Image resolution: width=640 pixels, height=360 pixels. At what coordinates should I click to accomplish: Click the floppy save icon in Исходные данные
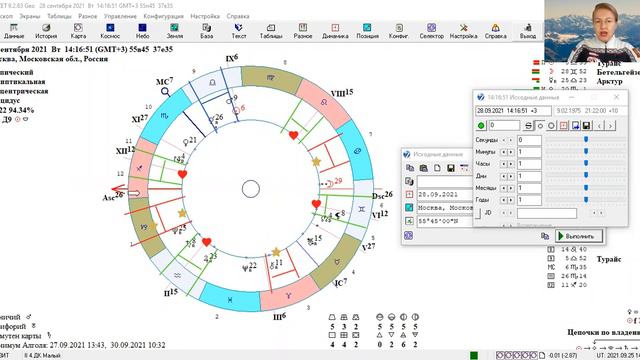coord(451,168)
